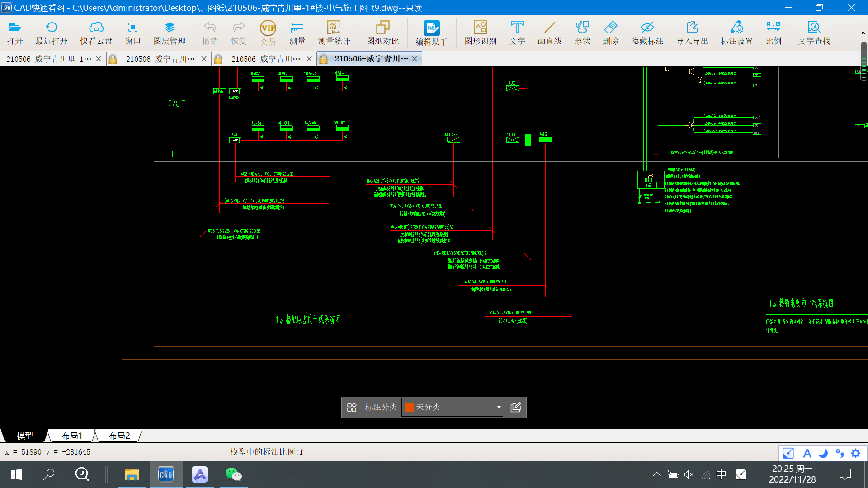Open the 编辑助手 edit assistant
This screenshot has width=868, height=488.
(431, 33)
